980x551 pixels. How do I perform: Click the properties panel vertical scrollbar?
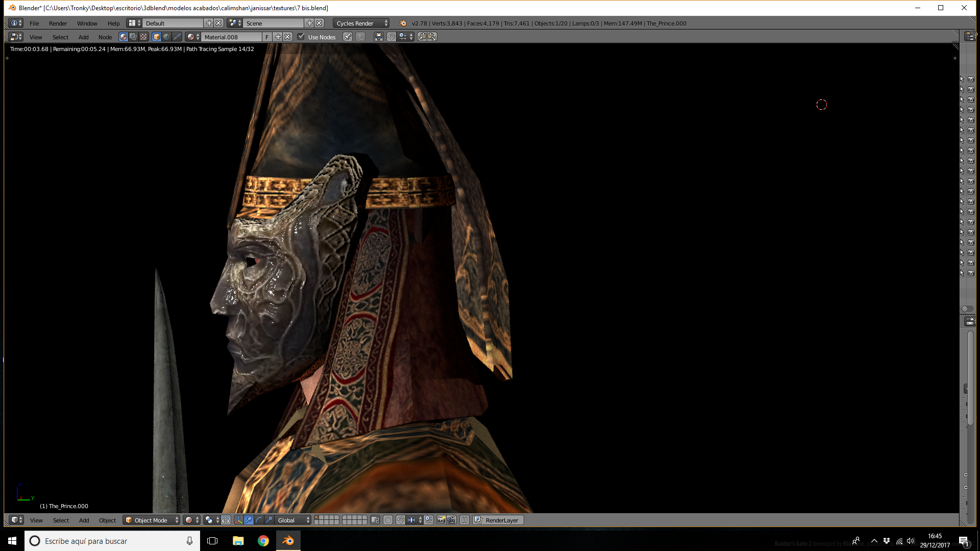(x=970, y=378)
